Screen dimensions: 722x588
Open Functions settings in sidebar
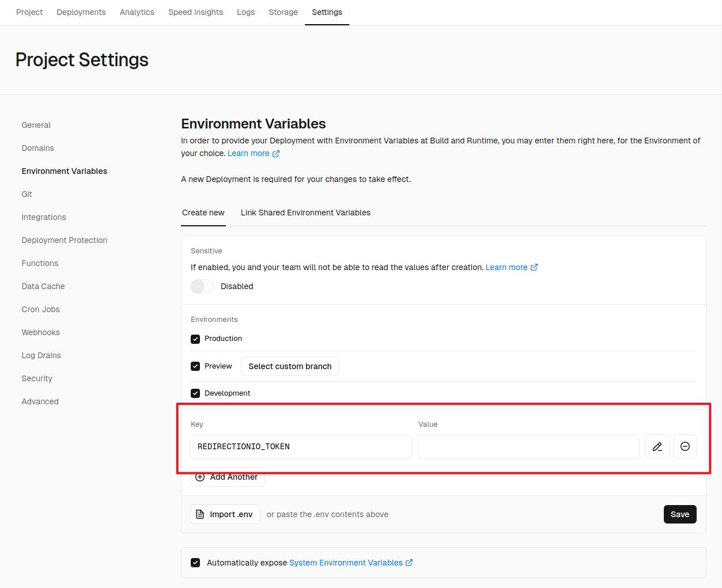pos(40,263)
